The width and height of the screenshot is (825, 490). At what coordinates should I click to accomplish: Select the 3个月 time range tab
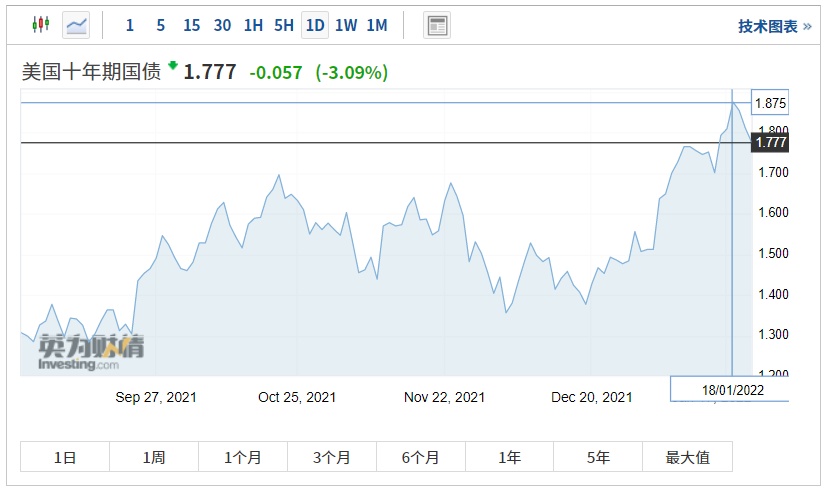click(331, 457)
